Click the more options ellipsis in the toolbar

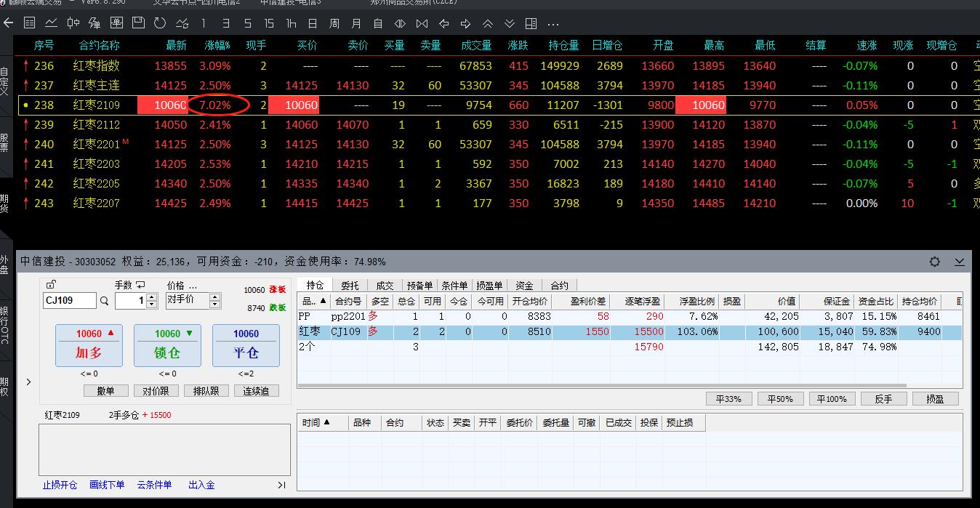(553, 23)
